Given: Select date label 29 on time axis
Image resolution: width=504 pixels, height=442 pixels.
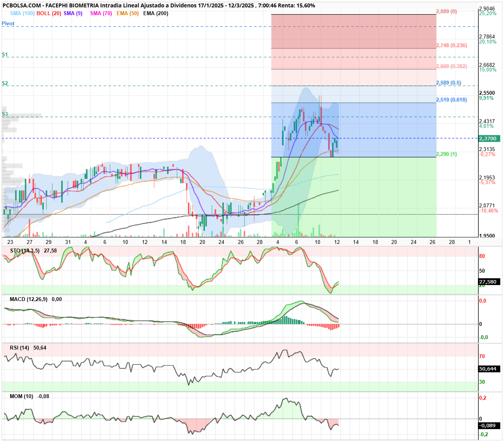Looking at the screenshot, I should pyautogui.click(x=49, y=242).
